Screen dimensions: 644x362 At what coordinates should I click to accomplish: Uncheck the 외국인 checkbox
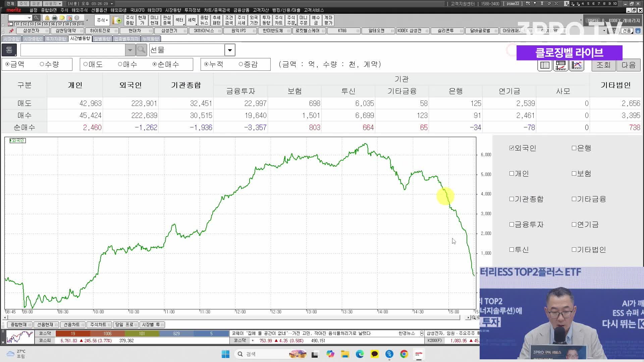(512, 148)
